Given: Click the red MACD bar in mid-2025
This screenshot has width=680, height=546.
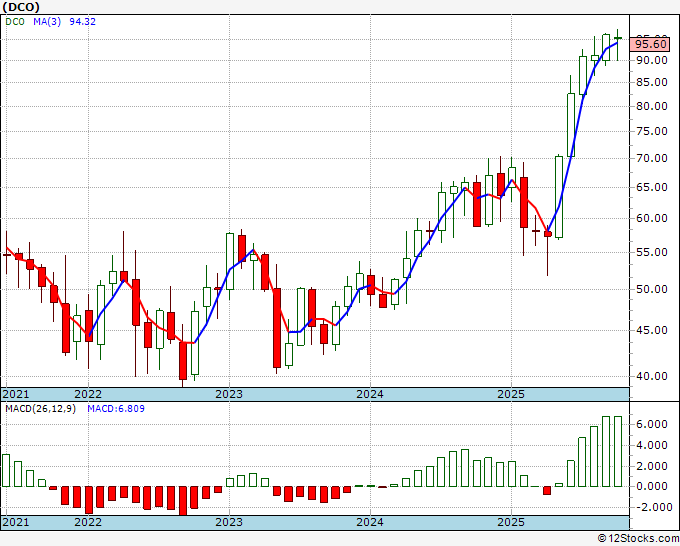Looking at the screenshot, I should coord(547,490).
